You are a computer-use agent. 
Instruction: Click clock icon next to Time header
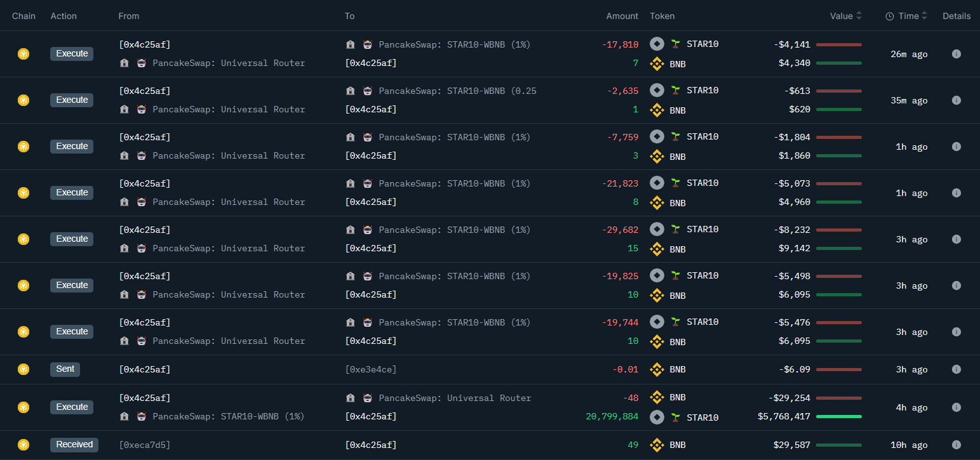pos(890,16)
